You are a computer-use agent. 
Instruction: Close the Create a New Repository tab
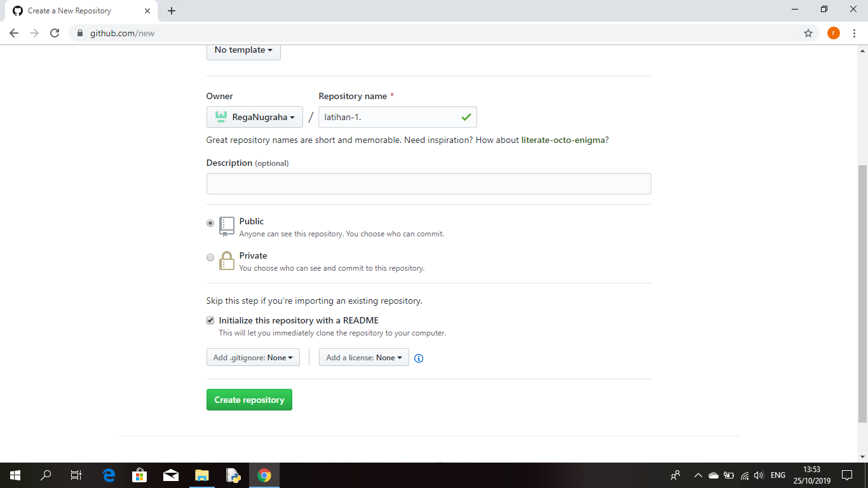click(x=147, y=11)
